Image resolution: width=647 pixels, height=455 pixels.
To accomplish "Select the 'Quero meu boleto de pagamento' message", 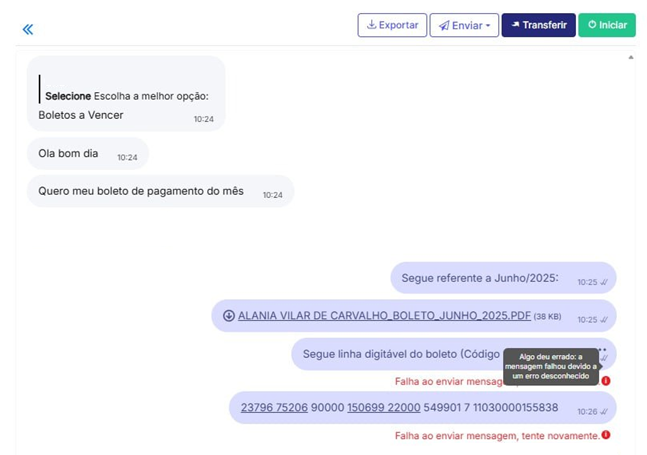I will (x=141, y=191).
